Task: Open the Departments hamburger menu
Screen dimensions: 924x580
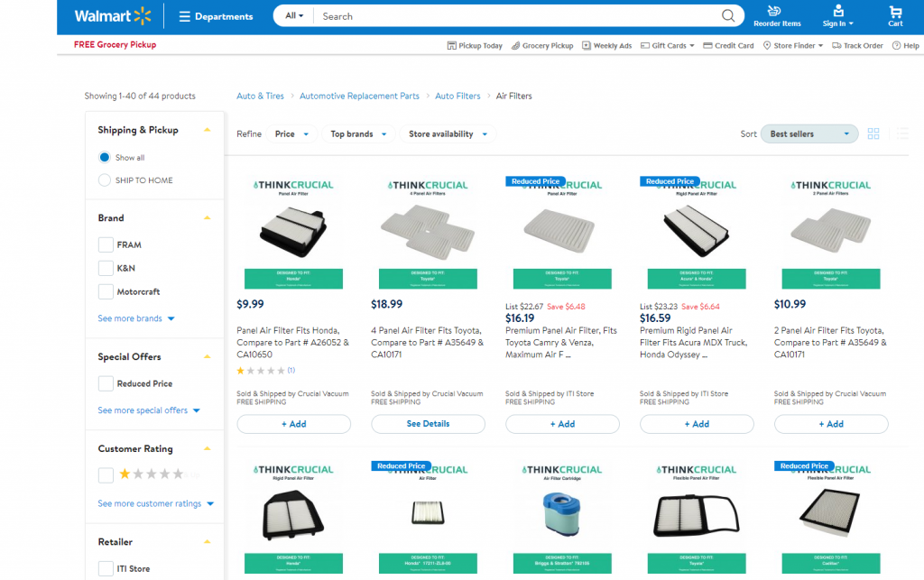Action: pyautogui.click(x=216, y=16)
